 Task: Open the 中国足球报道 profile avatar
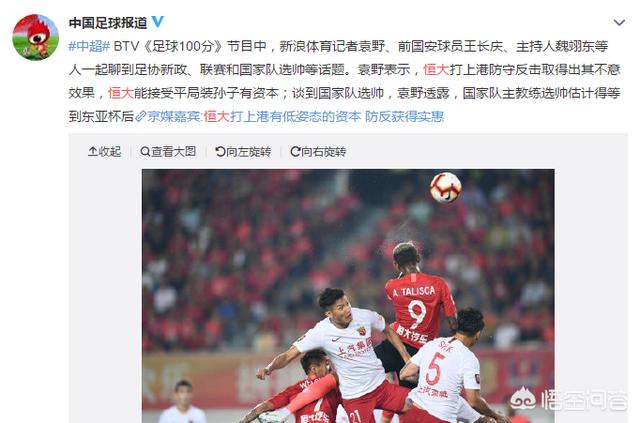(x=36, y=37)
